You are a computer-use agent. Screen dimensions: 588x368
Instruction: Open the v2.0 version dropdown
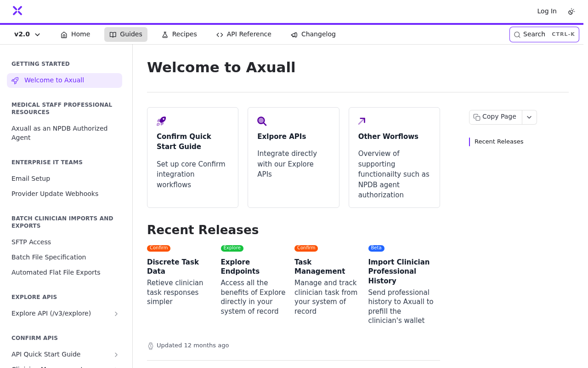click(27, 34)
